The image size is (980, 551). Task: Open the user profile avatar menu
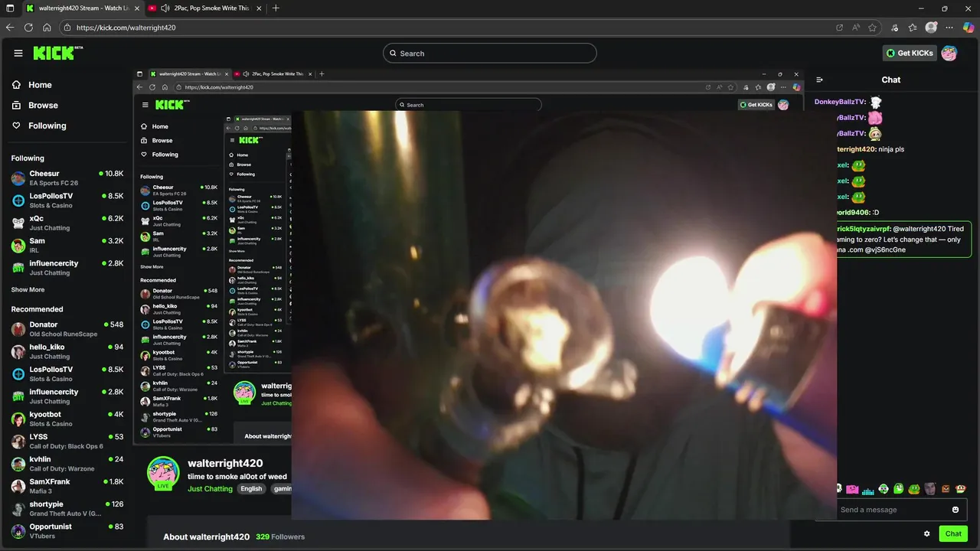tap(949, 53)
